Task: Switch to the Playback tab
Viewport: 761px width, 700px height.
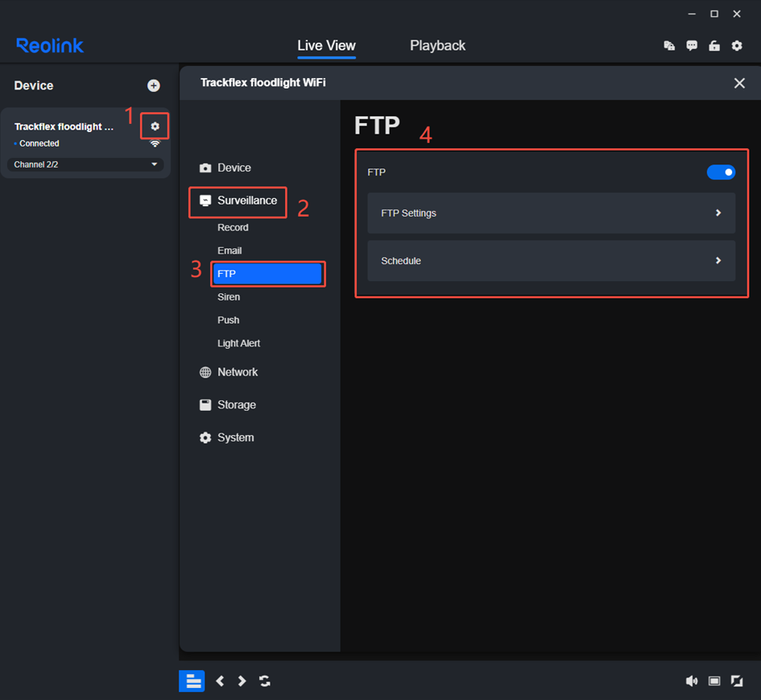Action: coord(437,46)
